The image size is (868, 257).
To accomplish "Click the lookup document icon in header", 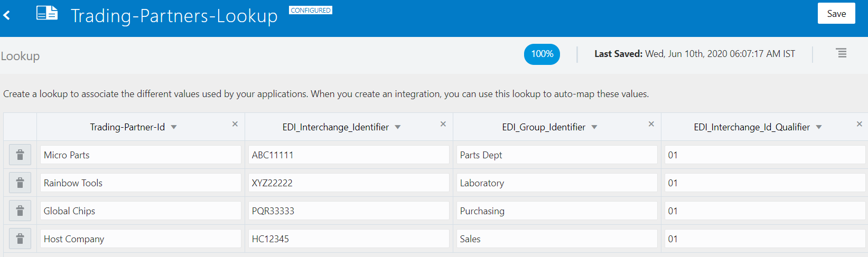I will pos(47,13).
